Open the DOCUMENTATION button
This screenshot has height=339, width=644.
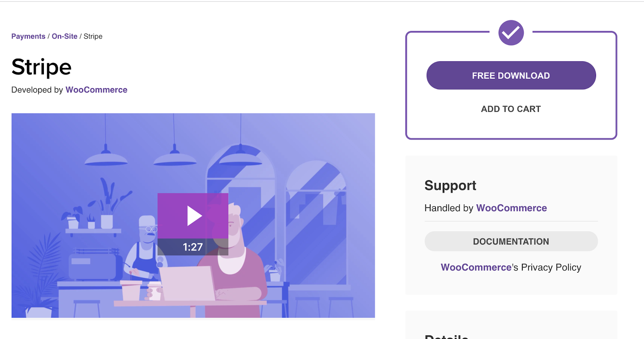click(511, 241)
